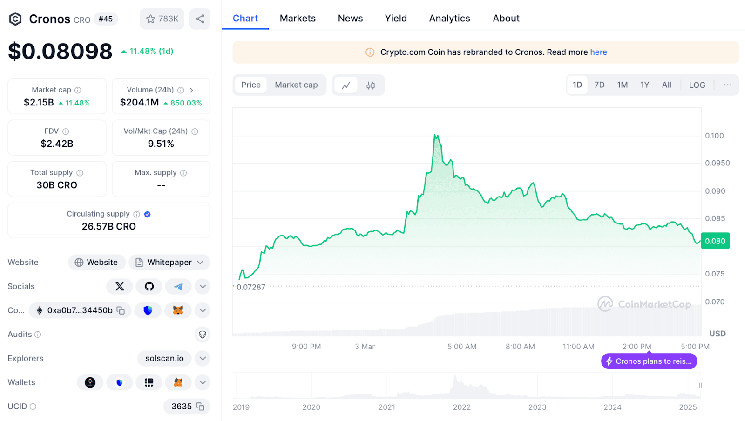745x421 pixels.
Task: Click the green 0.080 current price label
Action: [x=715, y=241]
